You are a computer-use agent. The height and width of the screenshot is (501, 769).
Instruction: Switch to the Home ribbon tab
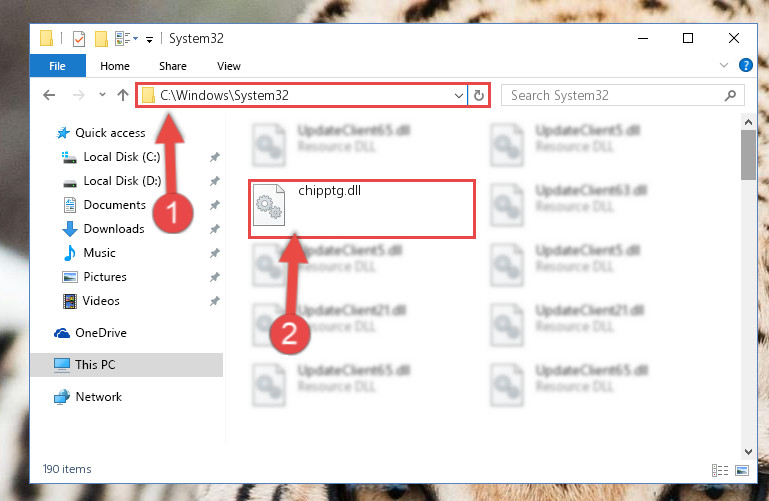tap(115, 66)
